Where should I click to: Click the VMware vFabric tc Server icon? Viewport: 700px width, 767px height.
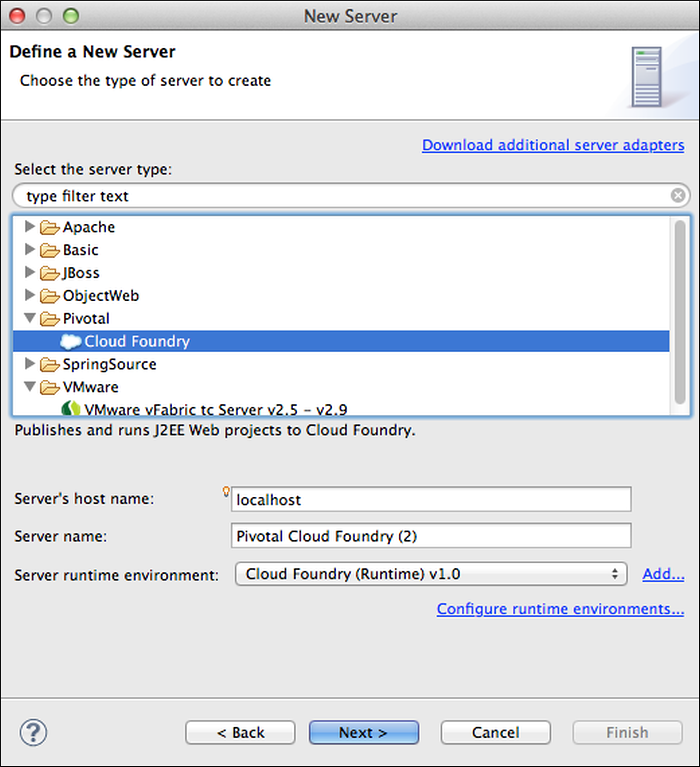[71, 409]
